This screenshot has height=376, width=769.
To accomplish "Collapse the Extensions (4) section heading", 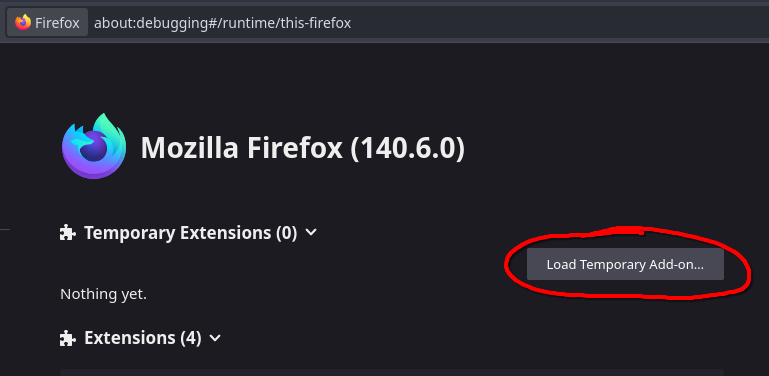I will (x=140, y=338).
